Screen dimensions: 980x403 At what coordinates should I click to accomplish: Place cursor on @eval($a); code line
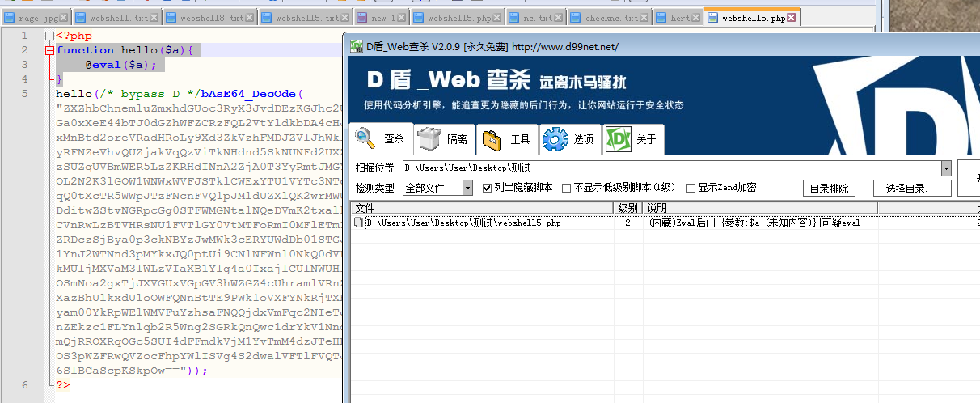[x=120, y=65]
